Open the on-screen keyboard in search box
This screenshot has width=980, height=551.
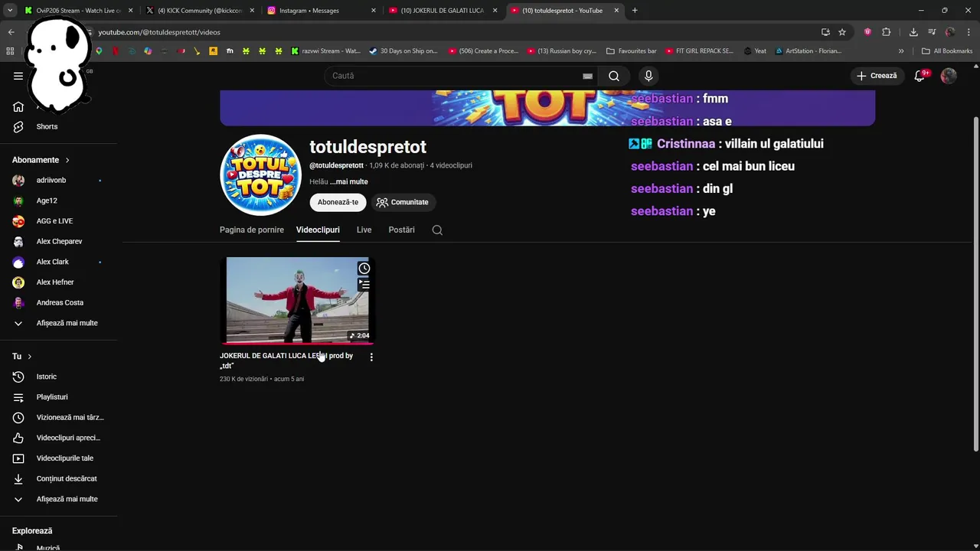587,76
